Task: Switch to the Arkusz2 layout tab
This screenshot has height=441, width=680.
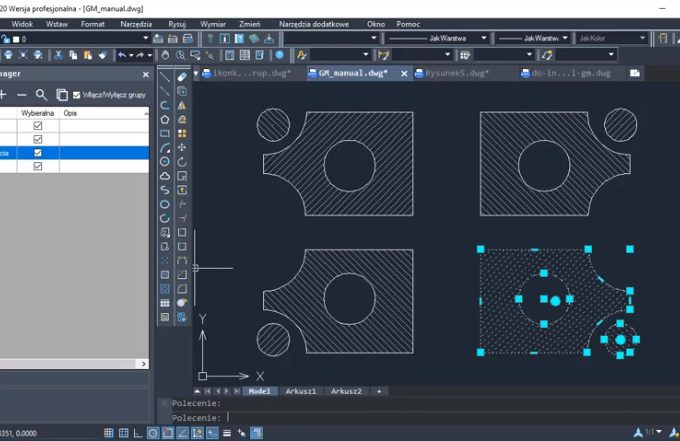Action: (346, 391)
